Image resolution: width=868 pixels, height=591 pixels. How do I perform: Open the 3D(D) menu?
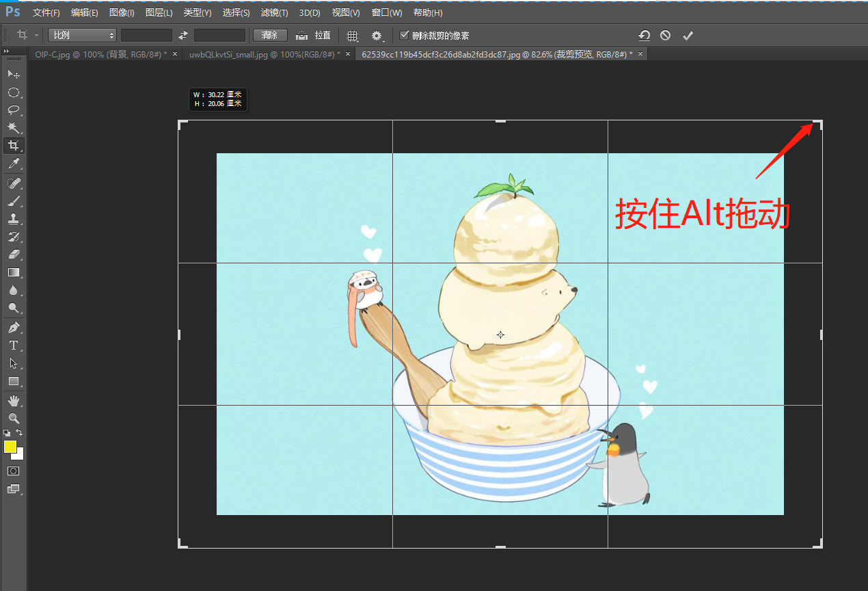coord(310,13)
